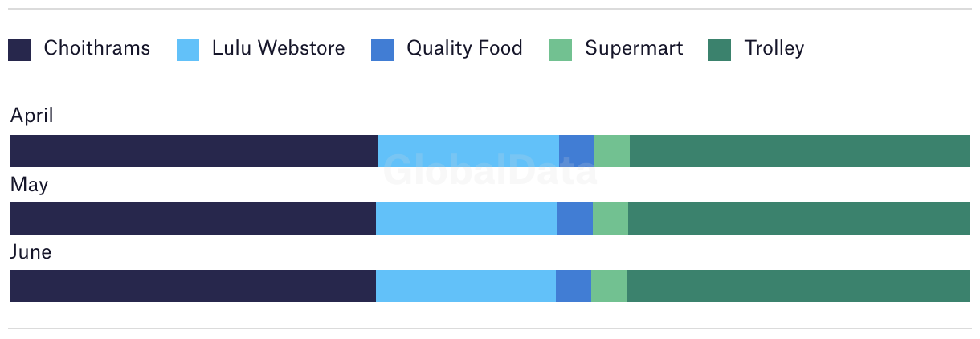Toggle the Trolley legend label

click(x=774, y=49)
